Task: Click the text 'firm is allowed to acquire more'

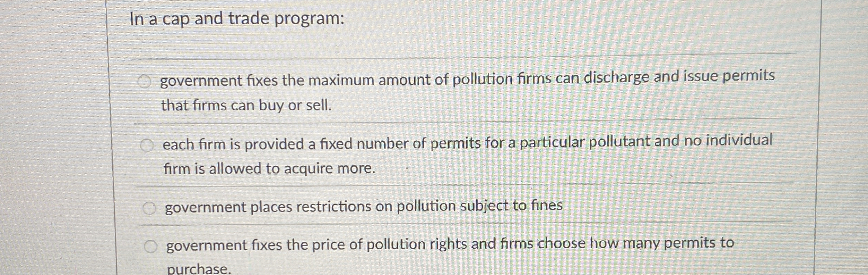Action: coord(269,169)
